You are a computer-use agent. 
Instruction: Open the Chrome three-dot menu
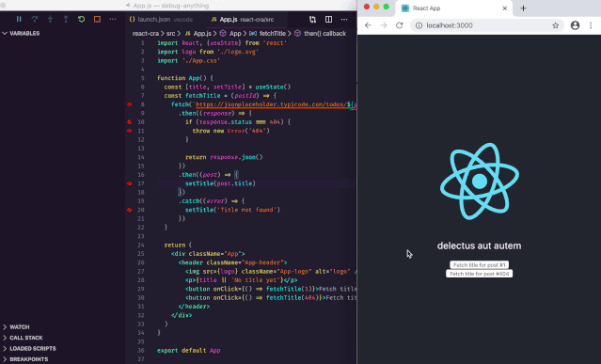pyautogui.click(x=591, y=25)
